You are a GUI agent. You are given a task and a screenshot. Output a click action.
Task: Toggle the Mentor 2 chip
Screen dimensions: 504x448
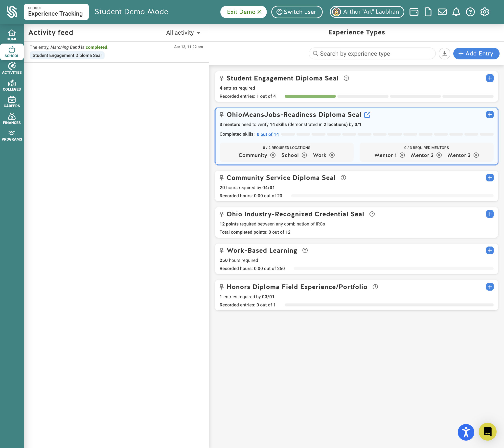[426, 155]
